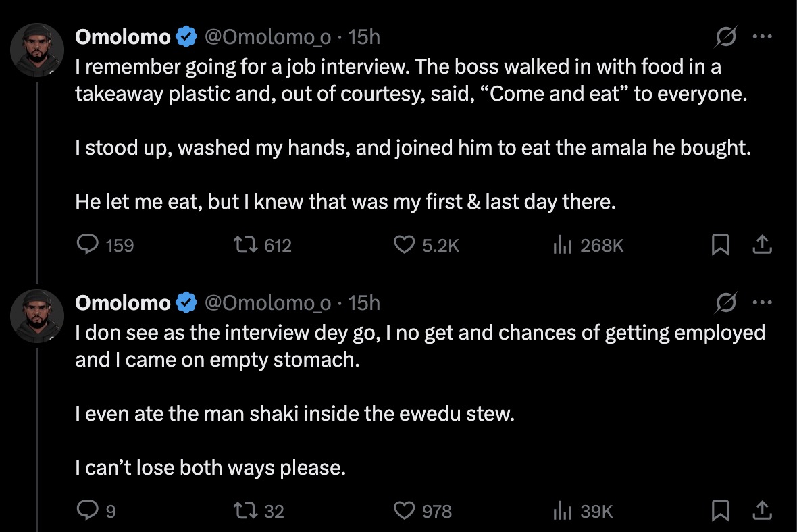Open Grok icon on second tweet
Viewport: 797px width, 532px height.
[725, 303]
